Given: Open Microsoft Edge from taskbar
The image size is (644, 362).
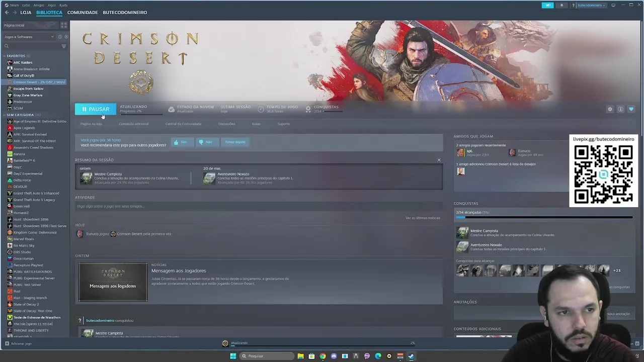Looking at the screenshot, I should [378, 356].
